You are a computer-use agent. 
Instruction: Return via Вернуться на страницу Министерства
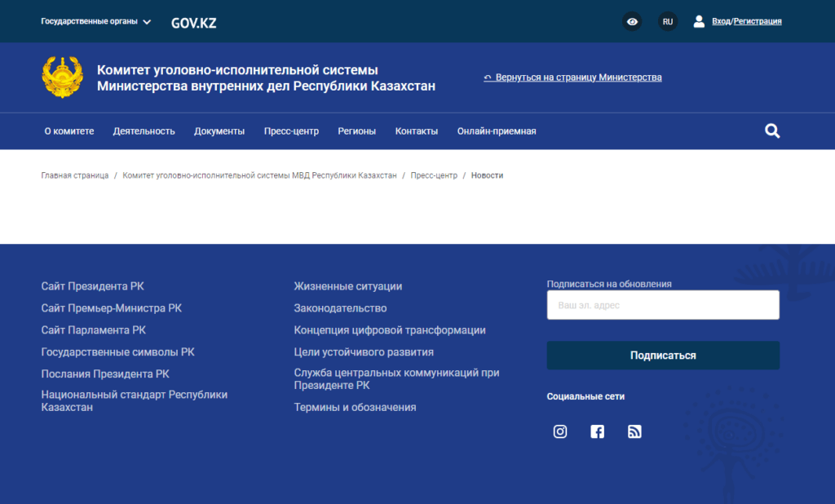tap(573, 77)
